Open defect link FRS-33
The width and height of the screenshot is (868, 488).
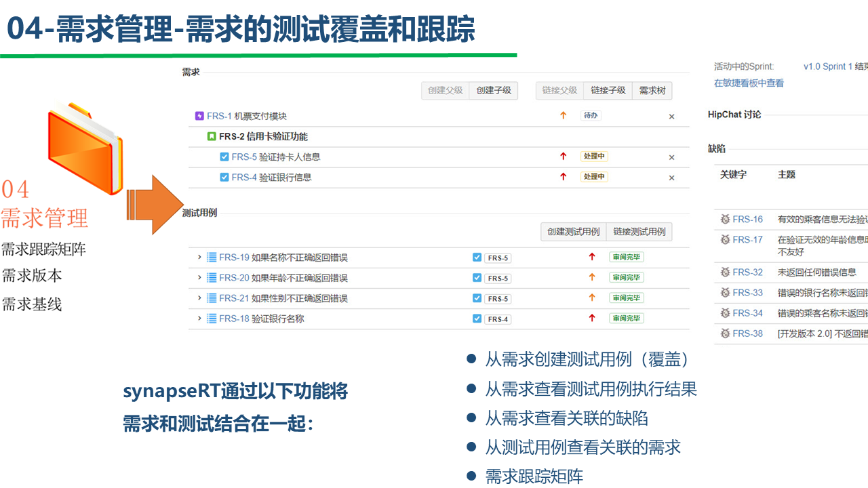747,292
